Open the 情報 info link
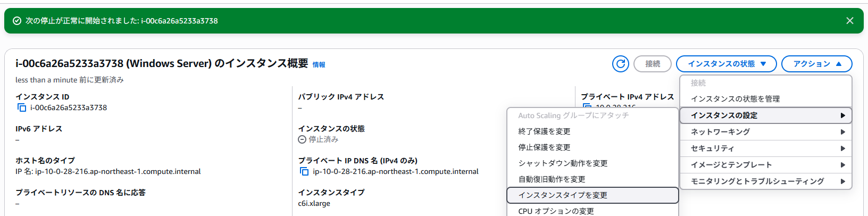The height and width of the screenshot is (216, 868). (319, 65)
